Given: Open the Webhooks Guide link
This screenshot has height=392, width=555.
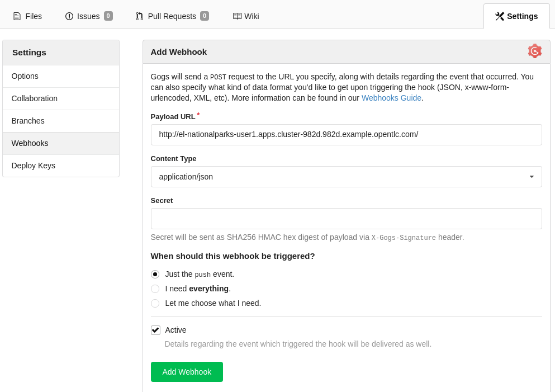Looking at the screenshot, I should pyautogui.click(x=391, y=98).
